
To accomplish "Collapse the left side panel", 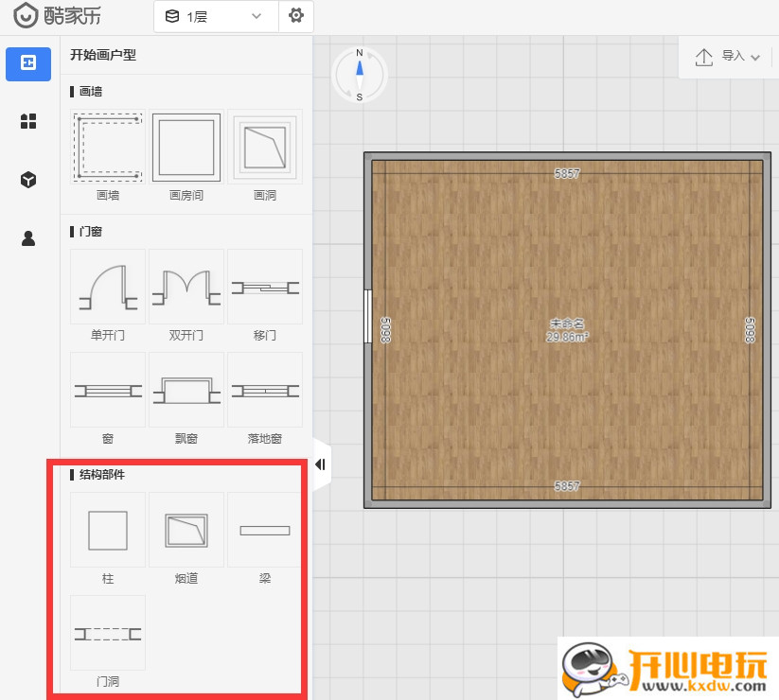I will 320,464.
